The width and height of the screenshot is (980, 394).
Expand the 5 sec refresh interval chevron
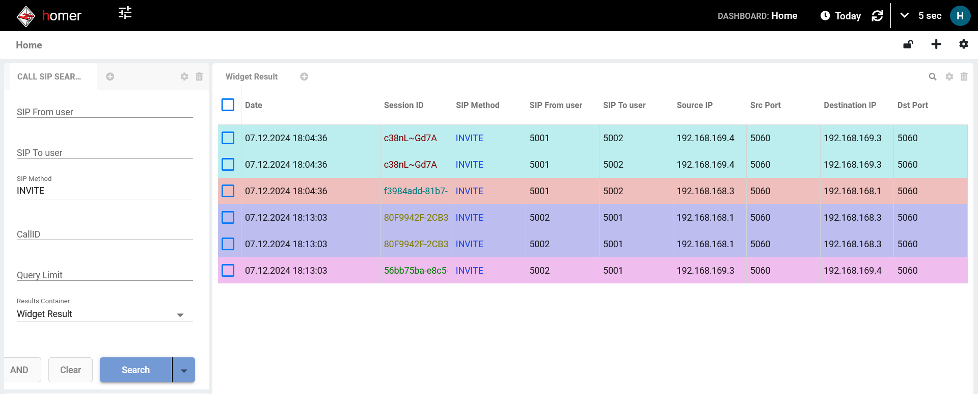pyautogui.click(x=904, y=16)
